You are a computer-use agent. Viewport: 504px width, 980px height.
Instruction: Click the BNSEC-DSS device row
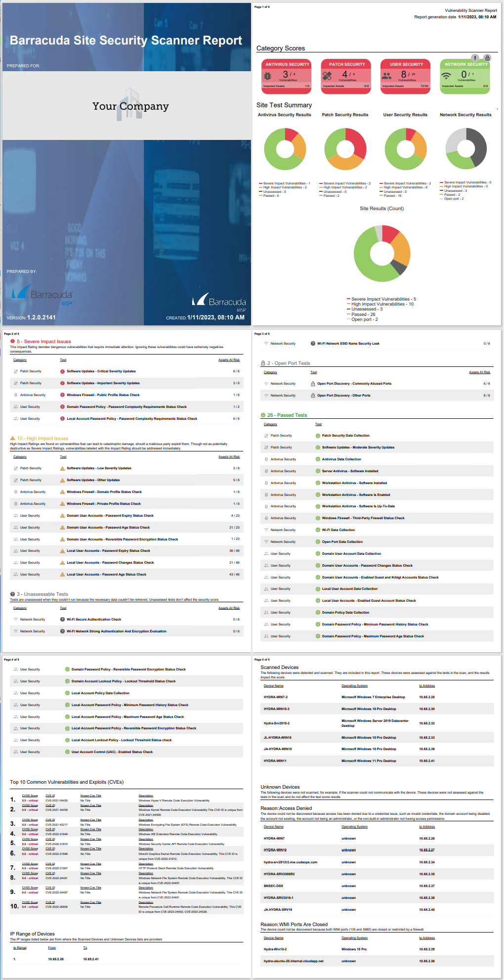point(377,886)
